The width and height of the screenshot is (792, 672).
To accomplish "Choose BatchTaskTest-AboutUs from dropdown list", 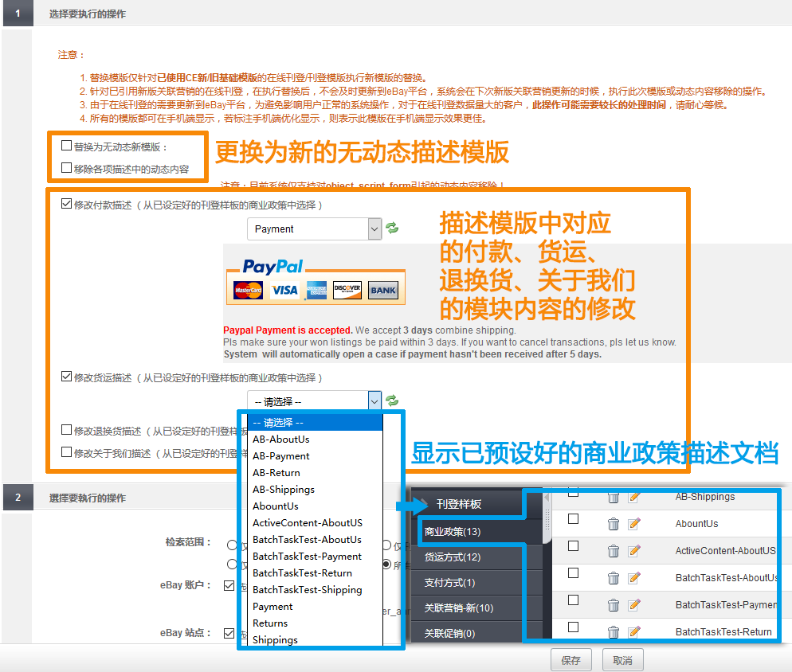I will click(x=316, y=539).
